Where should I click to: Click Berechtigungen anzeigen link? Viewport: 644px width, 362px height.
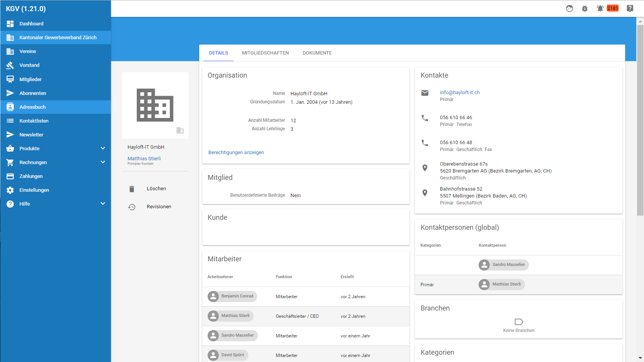(236, 153)
